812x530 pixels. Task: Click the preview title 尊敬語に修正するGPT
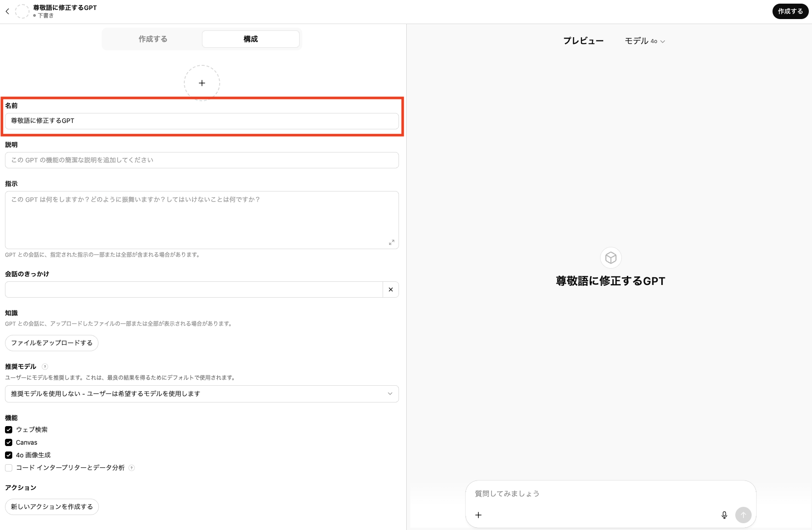tap(610, 281)
